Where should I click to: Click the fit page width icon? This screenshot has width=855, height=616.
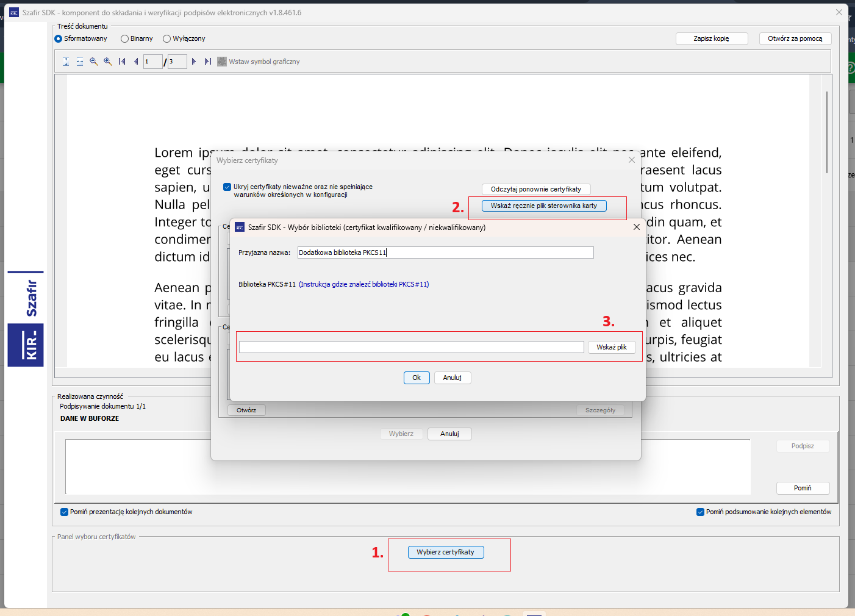(x=80, y=62)
